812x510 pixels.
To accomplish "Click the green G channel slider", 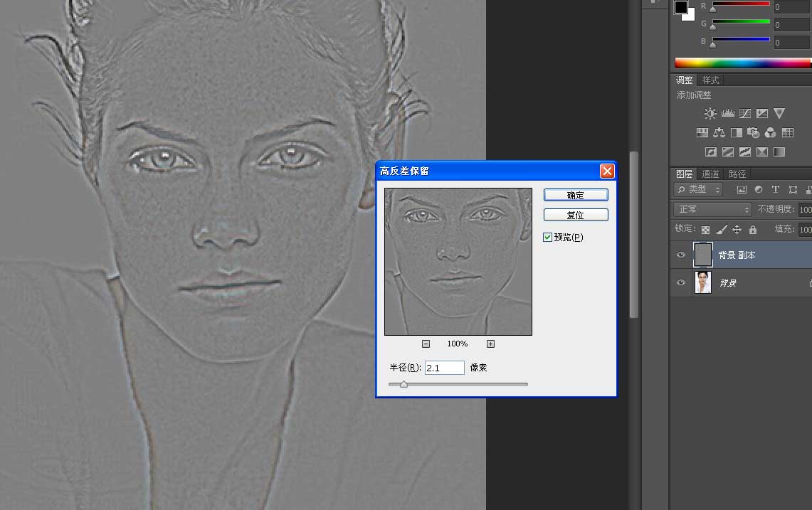I will (741, 22).
